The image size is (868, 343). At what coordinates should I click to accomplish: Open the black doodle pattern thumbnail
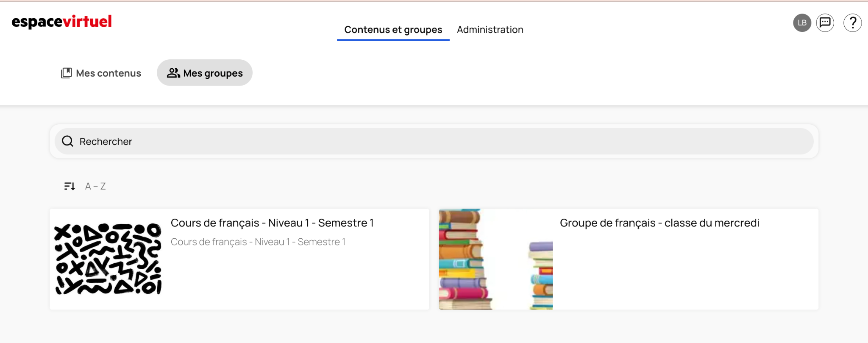108,259
